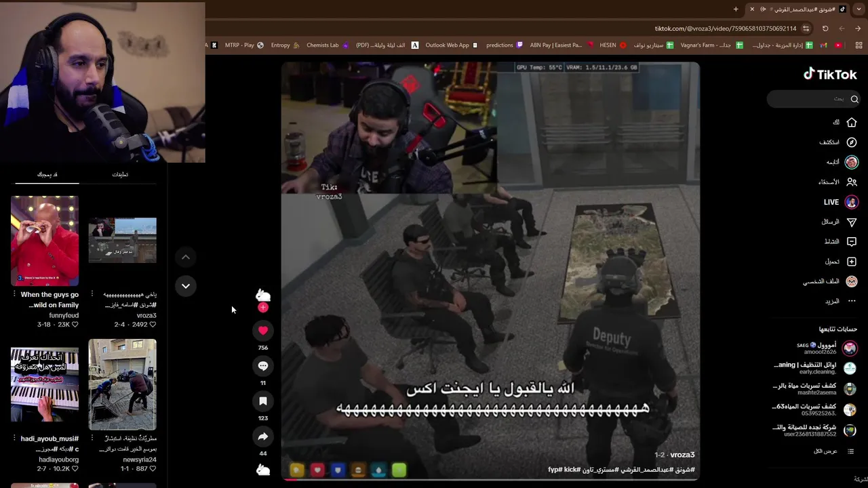Image resolution: width=868 pixels, height=488 pixels.
Task: Go to the next video arrow
Action: tap(185, 286)
